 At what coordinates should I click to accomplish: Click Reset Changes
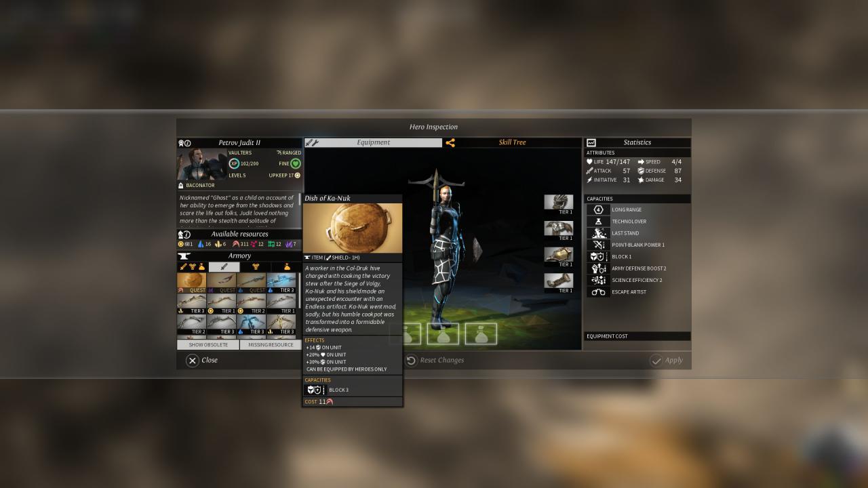(435, 360)
